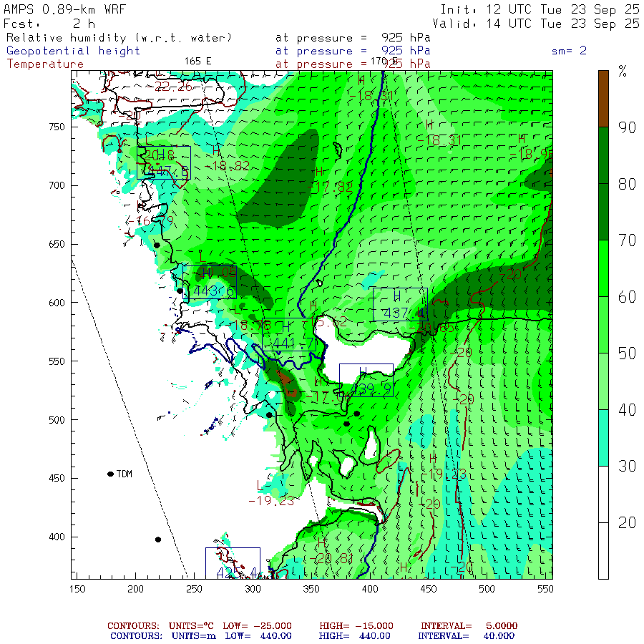
Task: Click the red 'Temperature' label
Action: (45, 64)
